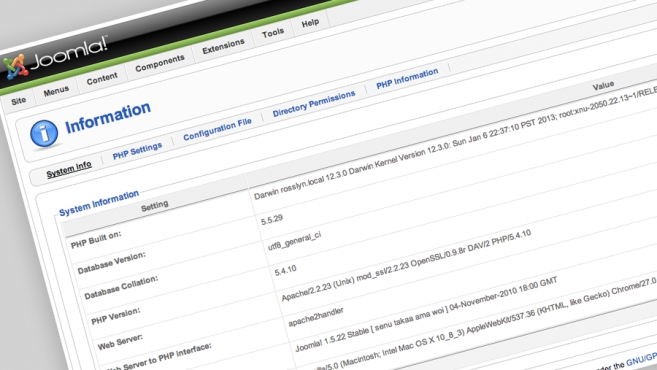Switch to the PHP Settings tab

click(x=137, y=150)
